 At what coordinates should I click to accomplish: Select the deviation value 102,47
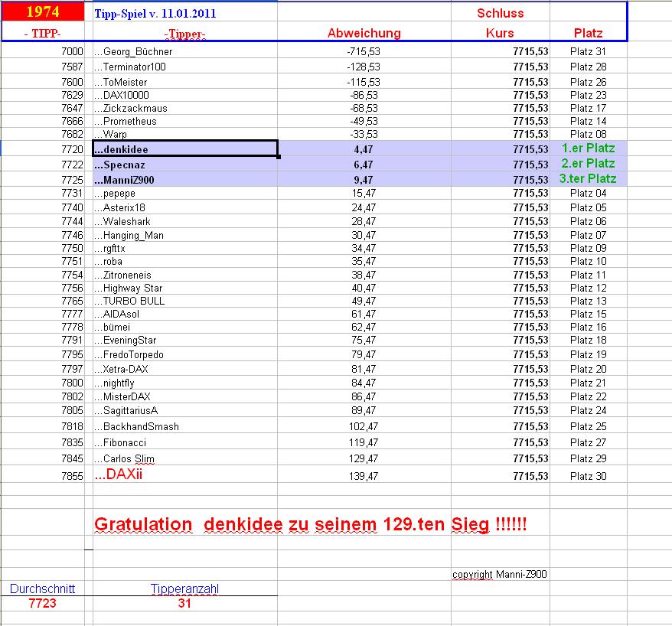[x=364, y=426]
